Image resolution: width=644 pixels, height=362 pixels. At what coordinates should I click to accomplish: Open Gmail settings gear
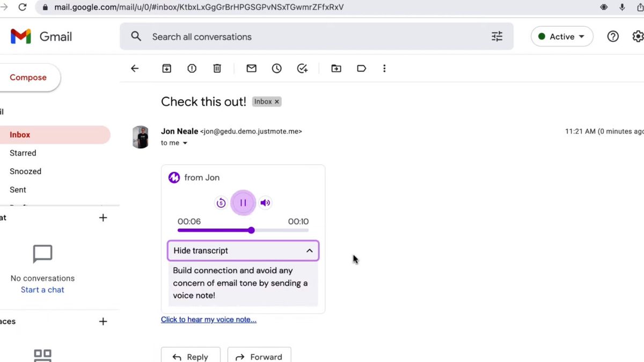click(x=638, y=36)
